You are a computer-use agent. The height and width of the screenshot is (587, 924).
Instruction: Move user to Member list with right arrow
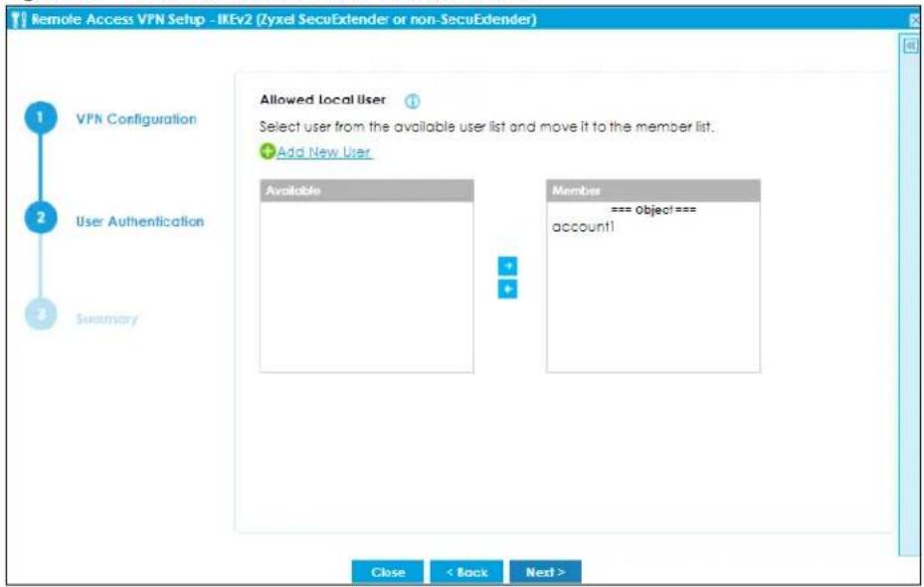pyautogui.click(x=507, y=266)
